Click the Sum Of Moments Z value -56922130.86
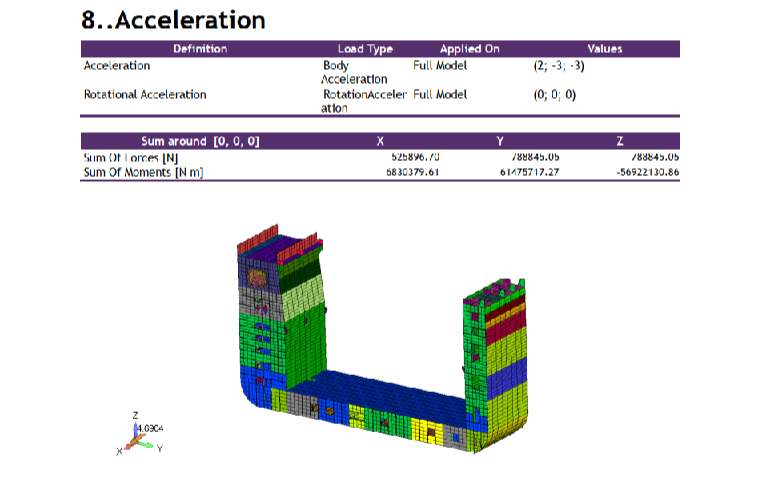This screenshot has height=480, width=782. (642, 172)
